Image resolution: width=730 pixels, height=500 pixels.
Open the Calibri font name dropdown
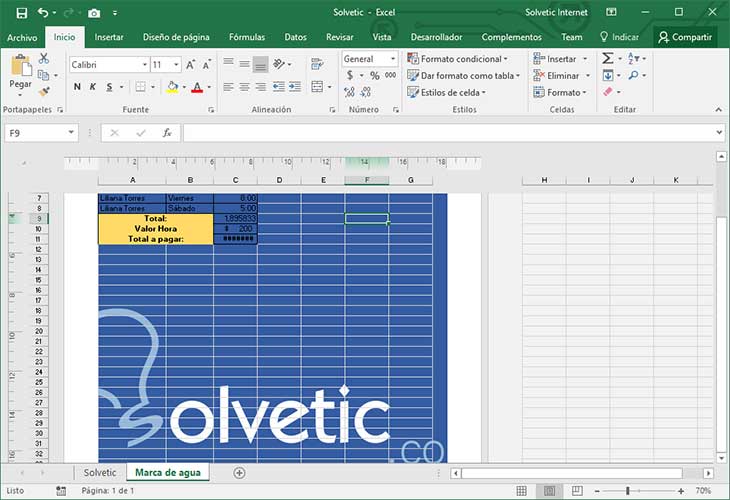tap(145, 65)
